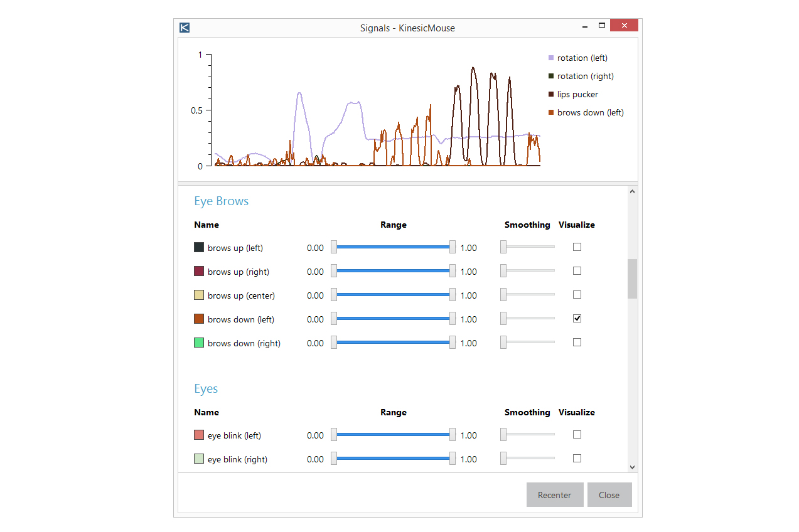The image size is (799, 532).
Task: Click brows up (left) range minimum handle
Action: pyautogui.click(x=334, y=247)
